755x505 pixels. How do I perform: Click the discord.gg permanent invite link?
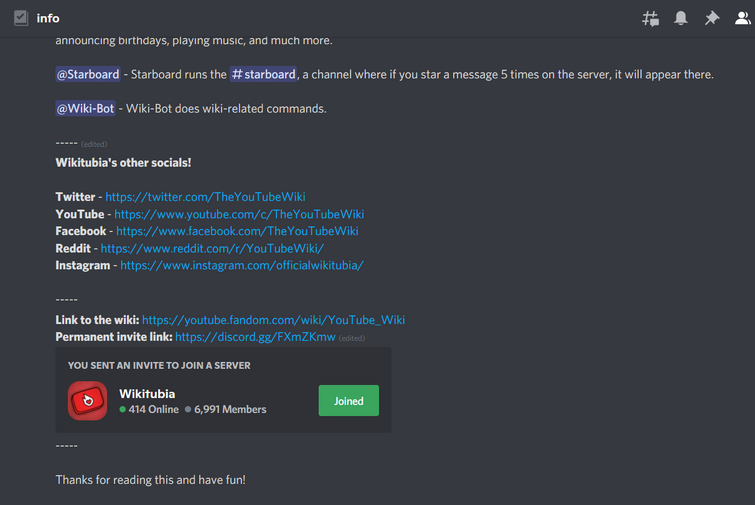point(255,337)
